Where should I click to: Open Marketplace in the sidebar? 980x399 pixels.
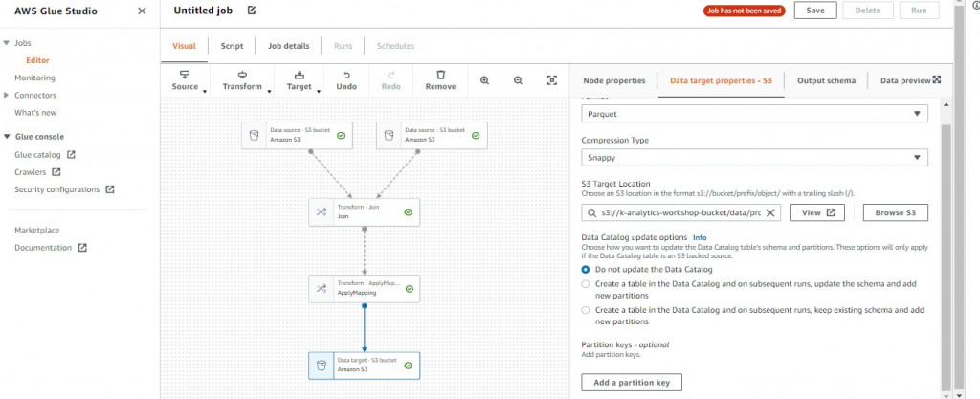tap(37, 231)
